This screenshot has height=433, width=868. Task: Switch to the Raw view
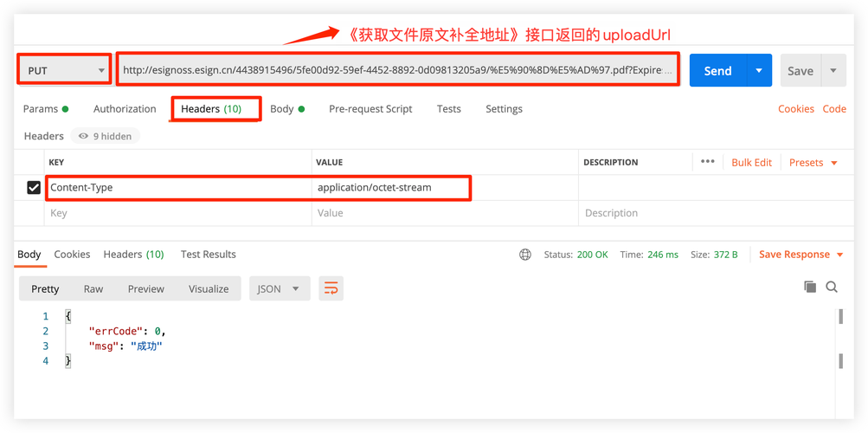click(93, 289)
